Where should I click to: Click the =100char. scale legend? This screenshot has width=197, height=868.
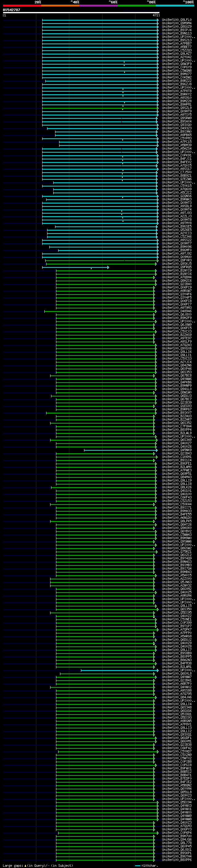click(x=147, y=865)
